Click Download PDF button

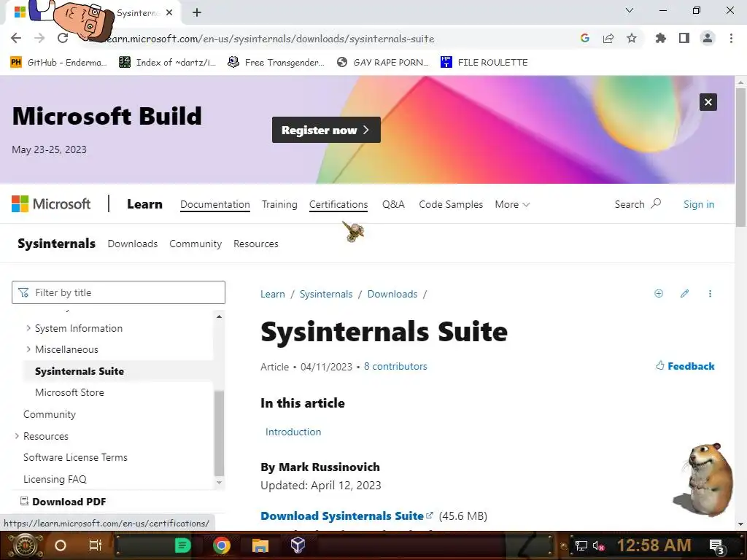click(x=63, y=502)
